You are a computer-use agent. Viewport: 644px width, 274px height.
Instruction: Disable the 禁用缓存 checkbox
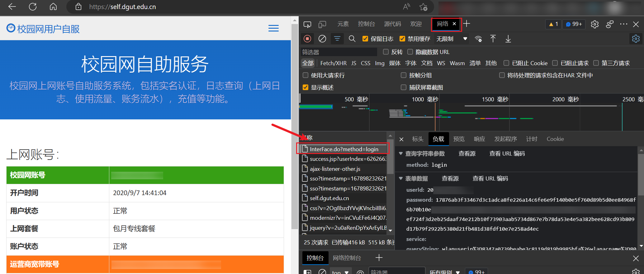tap(402, 39)
